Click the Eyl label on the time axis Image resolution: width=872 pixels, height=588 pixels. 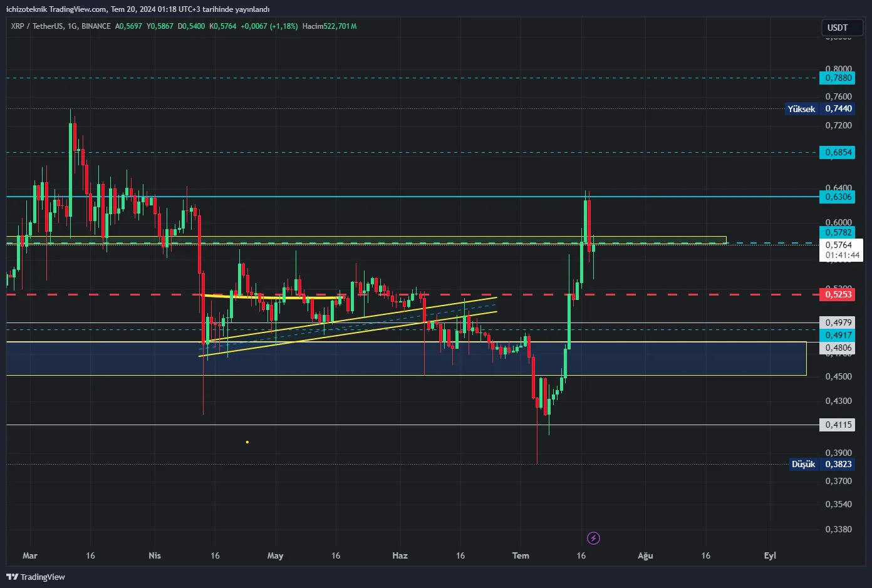coord(770,555)
